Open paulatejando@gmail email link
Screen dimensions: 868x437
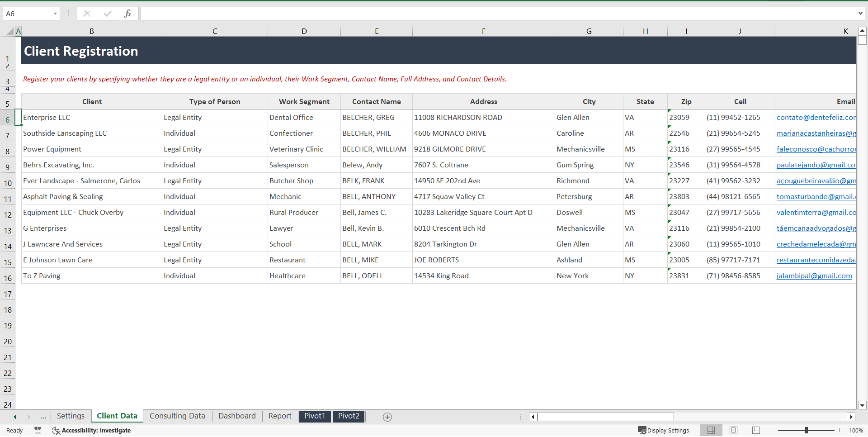coord(816,165)
